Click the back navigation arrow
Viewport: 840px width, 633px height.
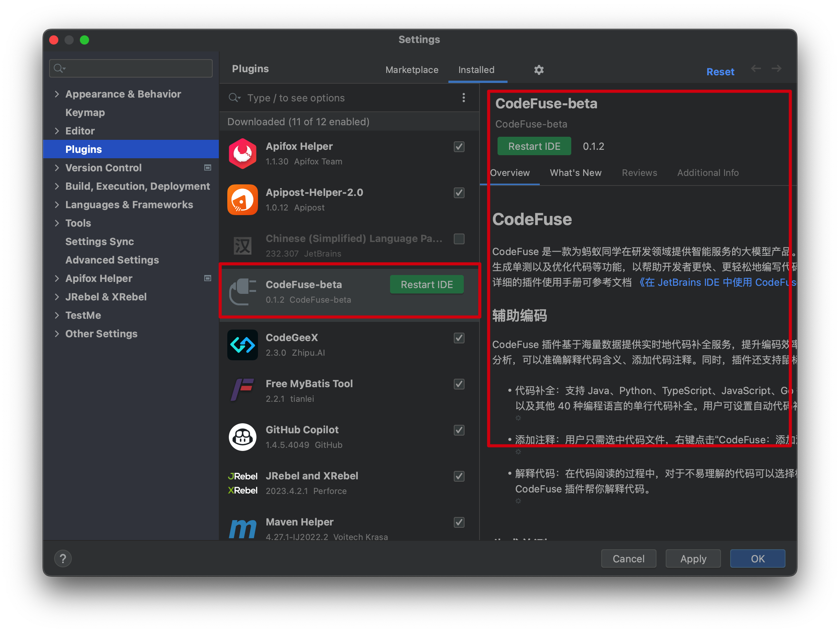coord(756,69)
